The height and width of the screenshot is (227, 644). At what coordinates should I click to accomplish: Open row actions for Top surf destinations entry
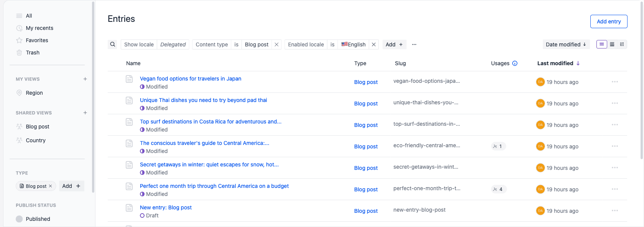coord(615,125)
